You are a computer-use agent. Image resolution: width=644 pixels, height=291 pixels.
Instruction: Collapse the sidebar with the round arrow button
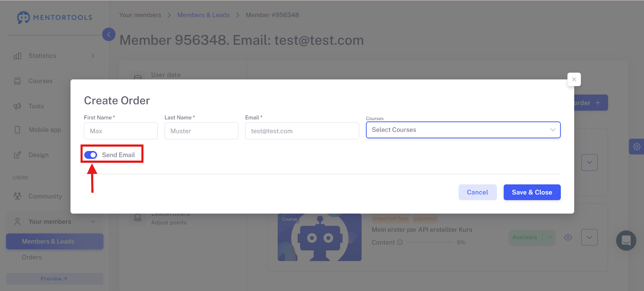coord(109,35)
